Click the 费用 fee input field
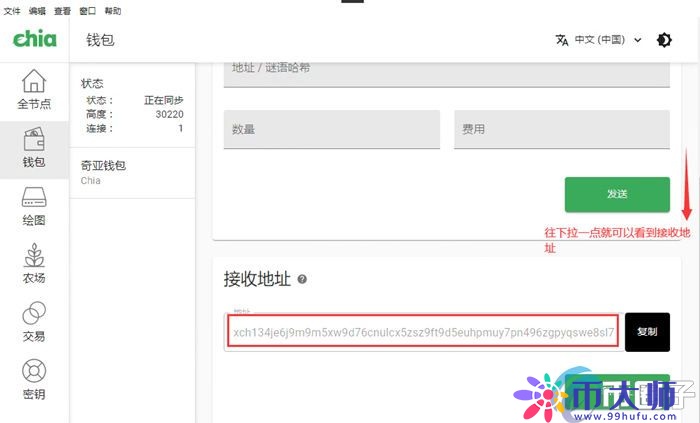 tap(561, 130)
